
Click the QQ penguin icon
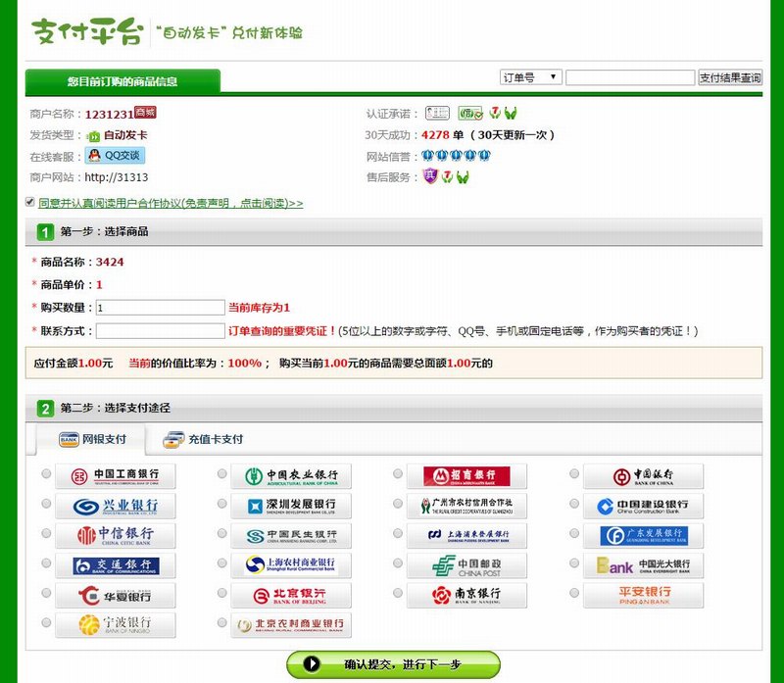click(x=94, y=155)
